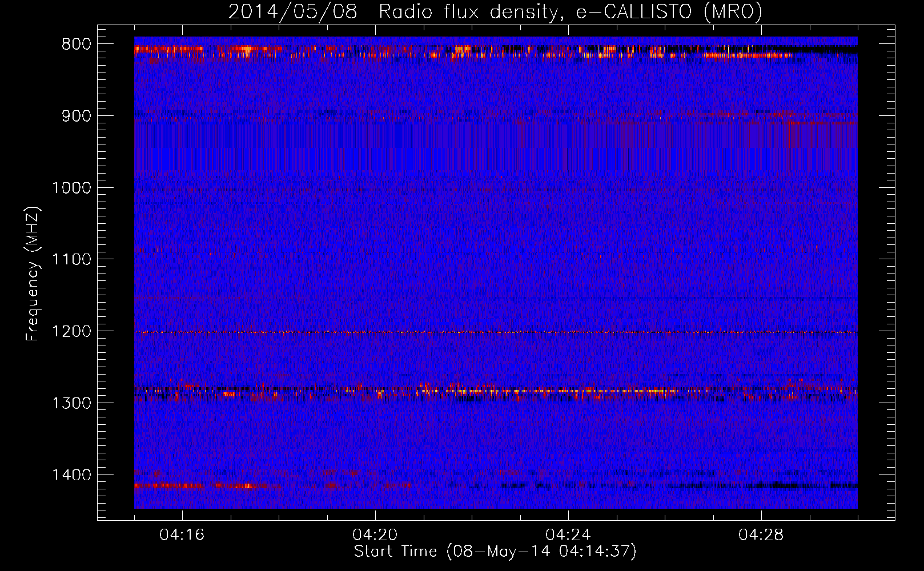Image resolution: width=924 pixels, height=571 pixels.
Task: Click the 1000 frequency tick label
Action: click(x=71, y=188)
